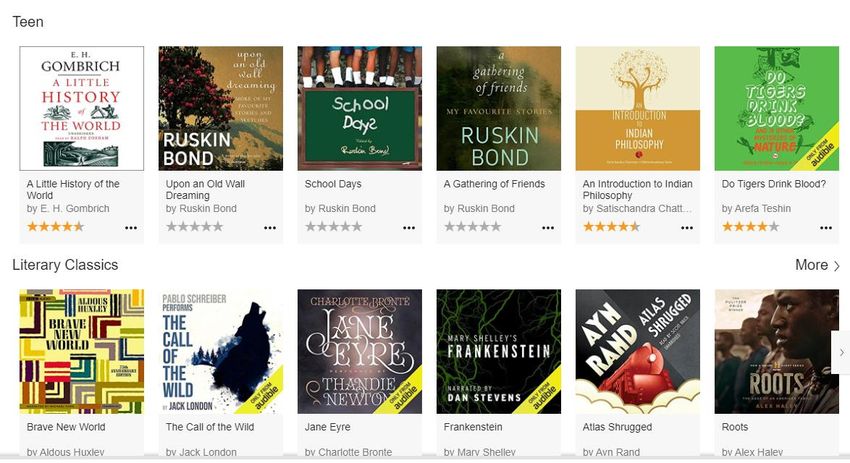Open options menu for A Gathering of Friends
The width and height of the screenshot is (850, 463).
(x=548, y=228)
